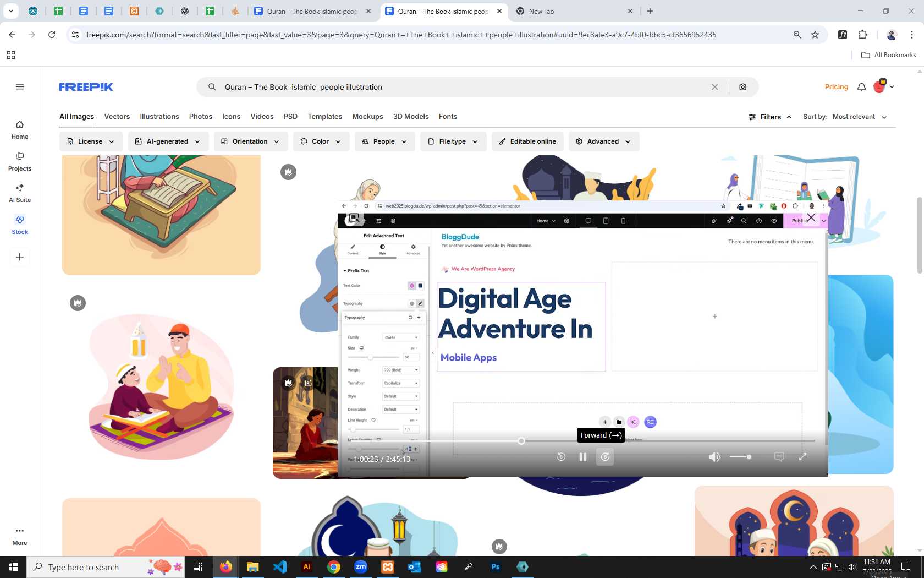Viewport: 924px width, 578px height.
Task: Adjust the video volume slider
Action: [x=740, y=457]
